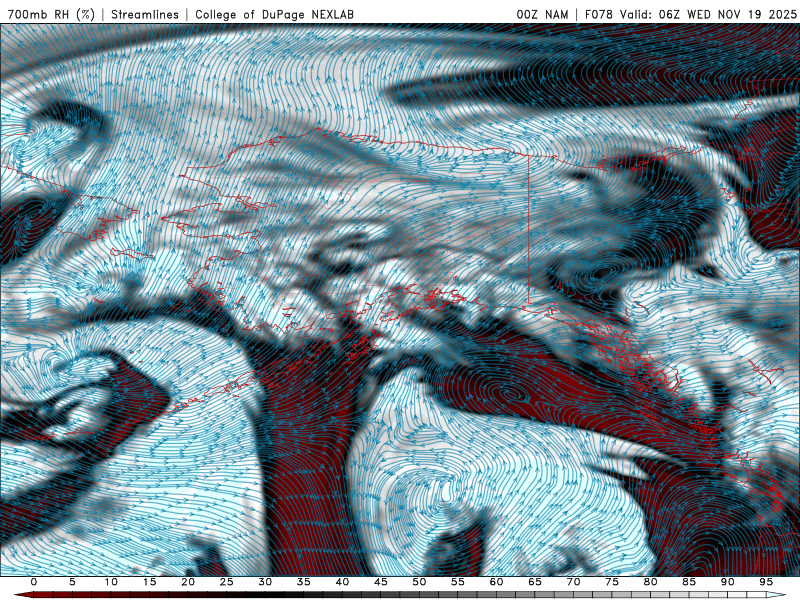
Task: Click the '75' tick label on the color scale
Action: (x=612, y=582)
